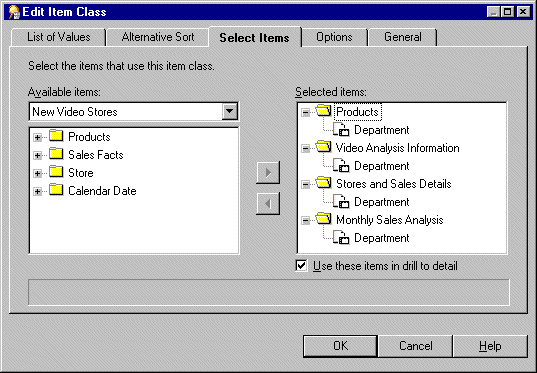Click the Products folder icon in Available items
Viewport: 537px width, 373px height.
pyautogui.click(x=56, y=136)
